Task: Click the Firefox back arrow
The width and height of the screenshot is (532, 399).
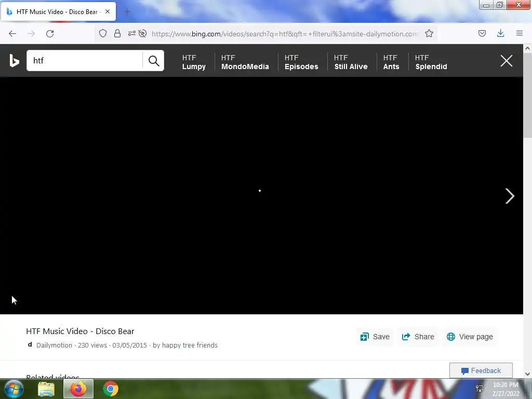Action: click(12, 34)
